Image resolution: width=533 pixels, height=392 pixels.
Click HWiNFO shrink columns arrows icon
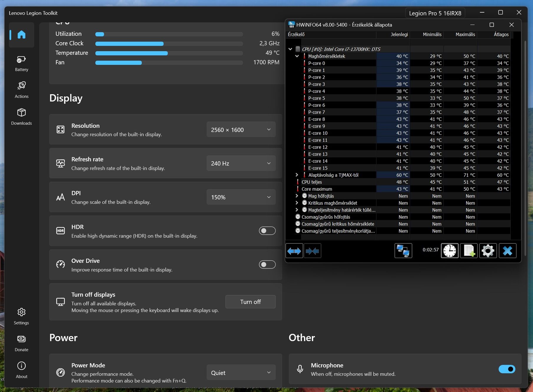[x=312, y=251]
